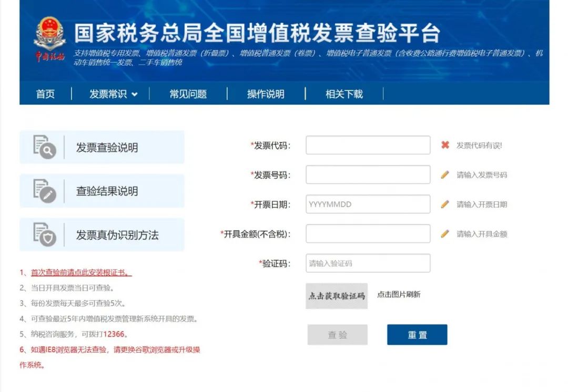Click the note about 最近5年内 invoices
The image size is (568, 392).
pyautogui.click(x=109, y=319)
